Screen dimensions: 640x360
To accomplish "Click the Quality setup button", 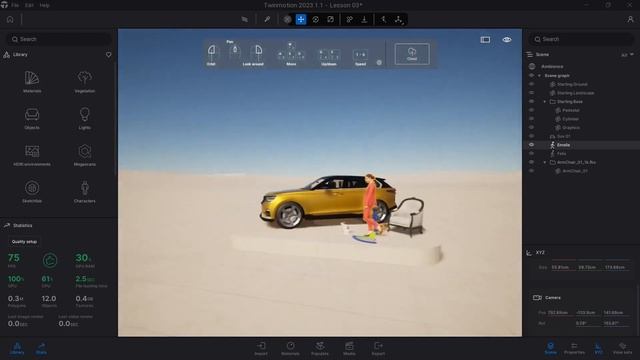I will point(24,242).
